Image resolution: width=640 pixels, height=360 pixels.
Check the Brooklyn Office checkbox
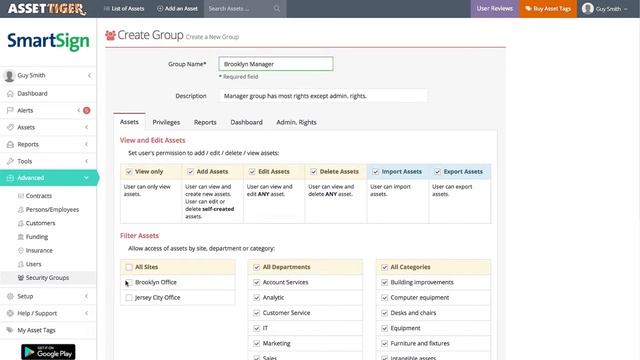pos(129,282)
